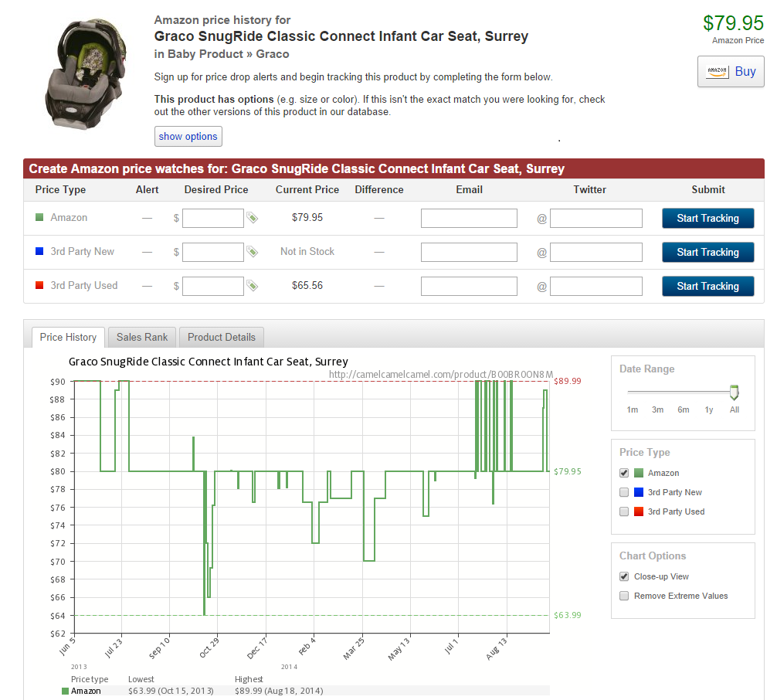Start Tracking the 3rd Party New price
This screenshot has height=700, width=777.
click(x=708, y=253)
